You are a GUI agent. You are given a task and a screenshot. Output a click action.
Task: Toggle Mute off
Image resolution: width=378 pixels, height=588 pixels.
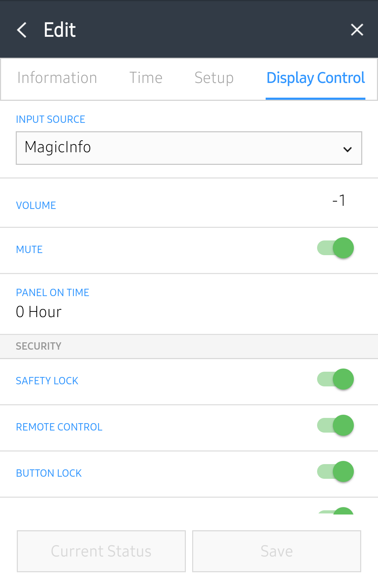click(x=335, y=248)
